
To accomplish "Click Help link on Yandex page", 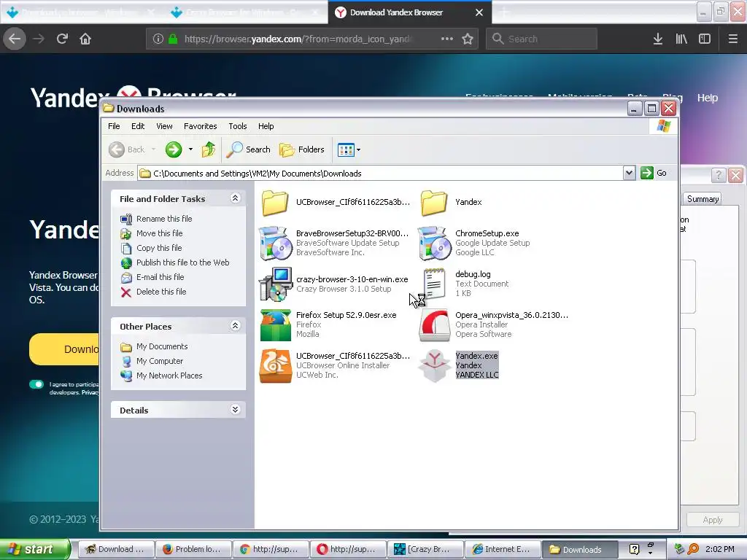I will tap(708, 98).
